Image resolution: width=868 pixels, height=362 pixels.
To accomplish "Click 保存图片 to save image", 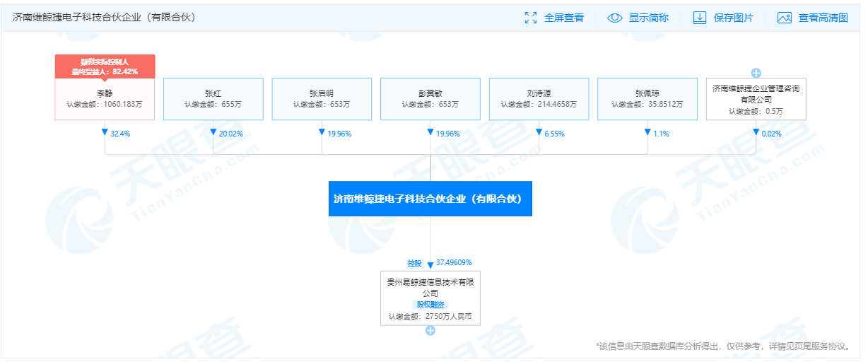I will (734, 18).
